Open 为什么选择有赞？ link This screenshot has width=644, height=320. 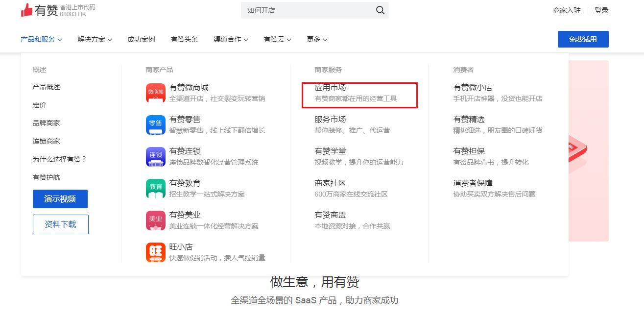[60, 159]
